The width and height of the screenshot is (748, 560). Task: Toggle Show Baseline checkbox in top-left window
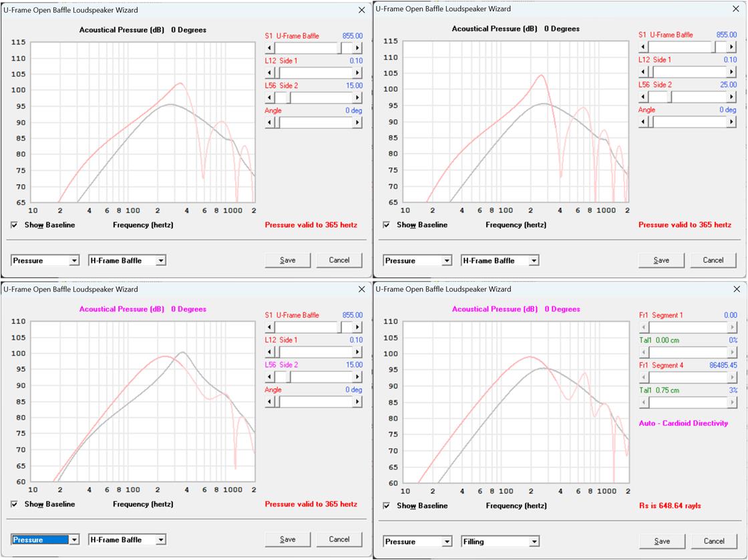click(x=14, y=225)
